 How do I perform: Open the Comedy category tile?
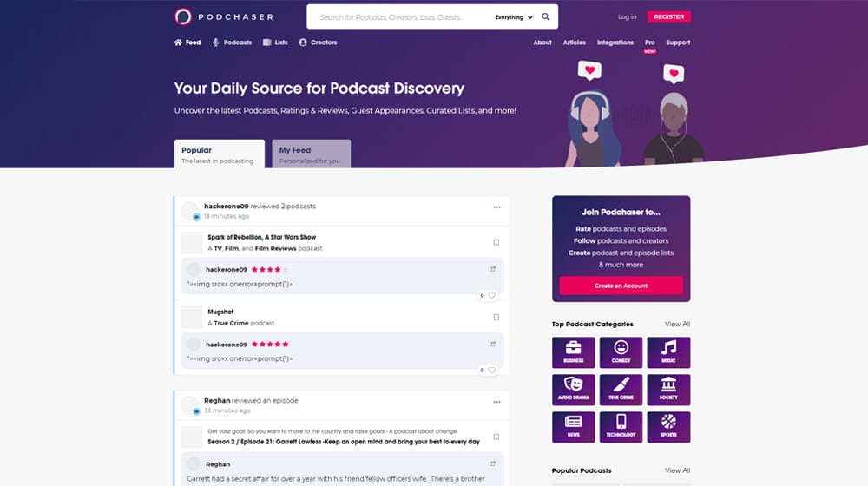(621, 352)
